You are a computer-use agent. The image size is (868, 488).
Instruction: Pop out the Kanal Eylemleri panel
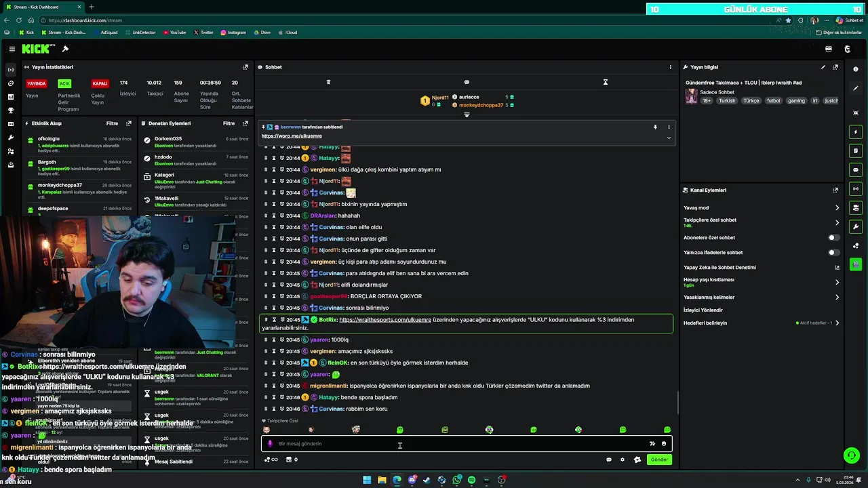click(835, 190)
